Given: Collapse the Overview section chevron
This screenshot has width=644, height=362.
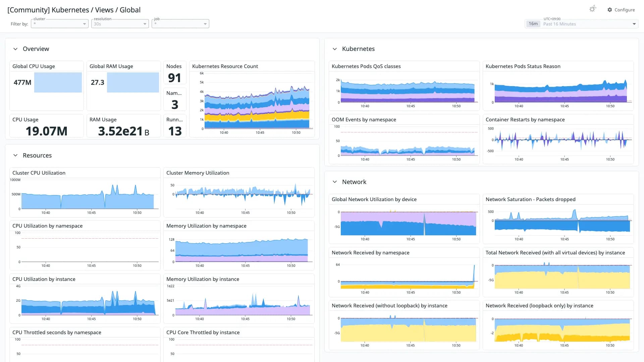Looking at the screenshot, I should tap(15, 49).
